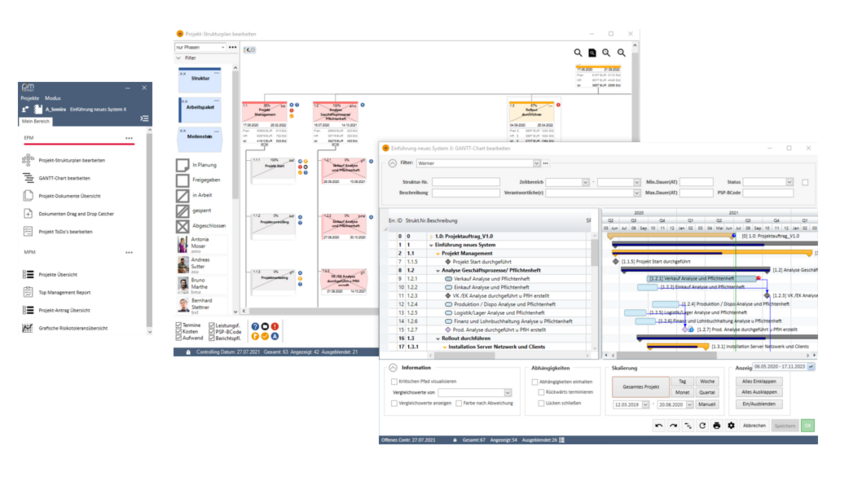Open settings gear in GANTT toolbar
Screen dimensions: 853x480
(731, 425)
